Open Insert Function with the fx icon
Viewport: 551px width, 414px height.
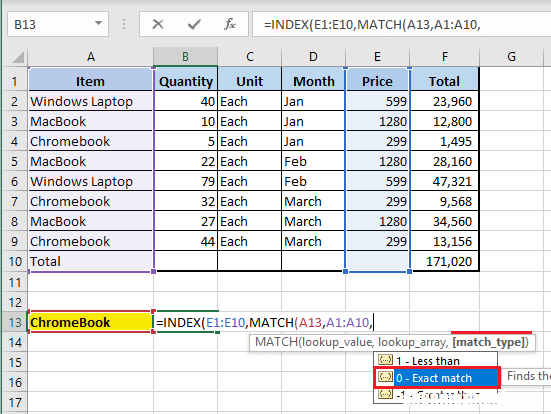pyautogui.click(x=230, y=24)
